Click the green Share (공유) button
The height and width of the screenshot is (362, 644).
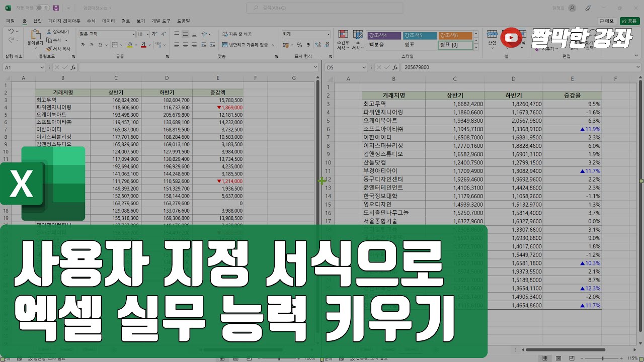[630, 21]
